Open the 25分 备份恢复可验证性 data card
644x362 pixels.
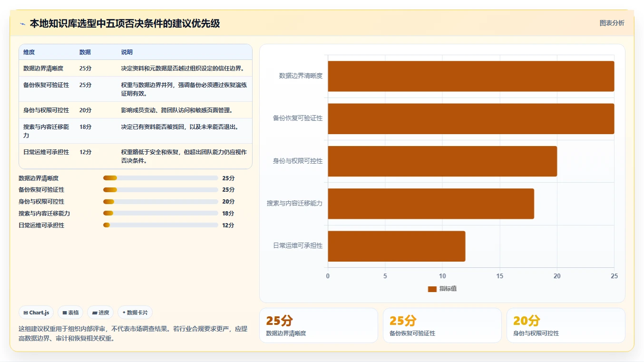tap(442, 325)
